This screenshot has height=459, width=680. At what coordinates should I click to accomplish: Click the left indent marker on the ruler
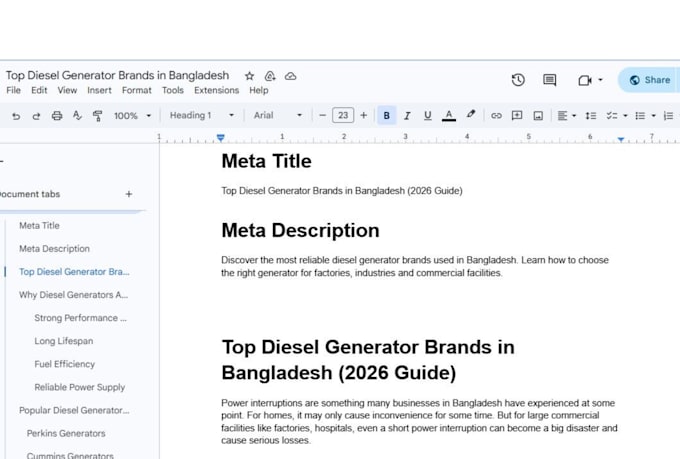pos(221,138)
